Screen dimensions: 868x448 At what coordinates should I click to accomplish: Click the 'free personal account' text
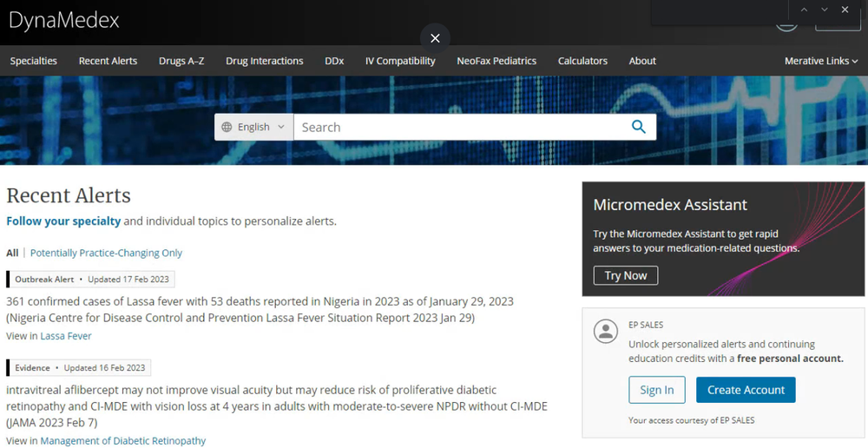pos(790,359)
